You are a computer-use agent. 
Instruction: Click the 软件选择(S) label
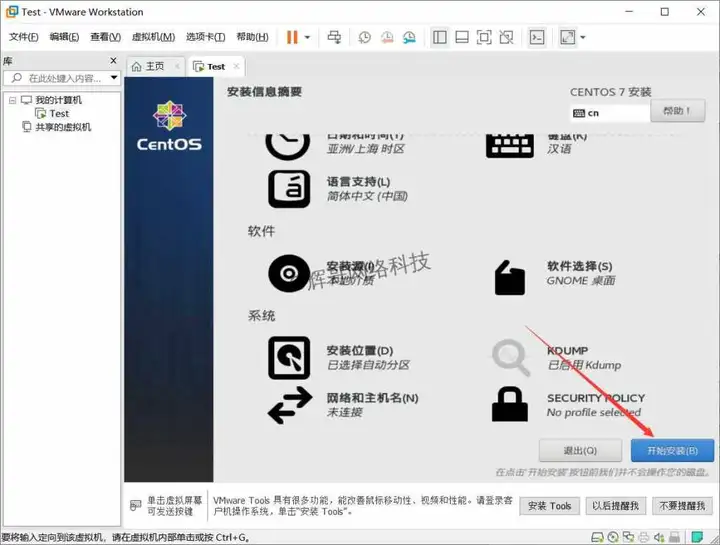tap(579, 266)
